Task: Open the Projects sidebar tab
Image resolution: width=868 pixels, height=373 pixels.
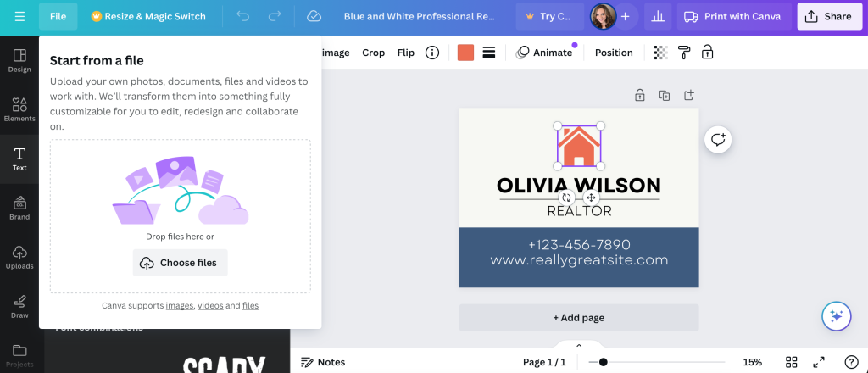Action: pyautogui.click(x=19, y=356)
